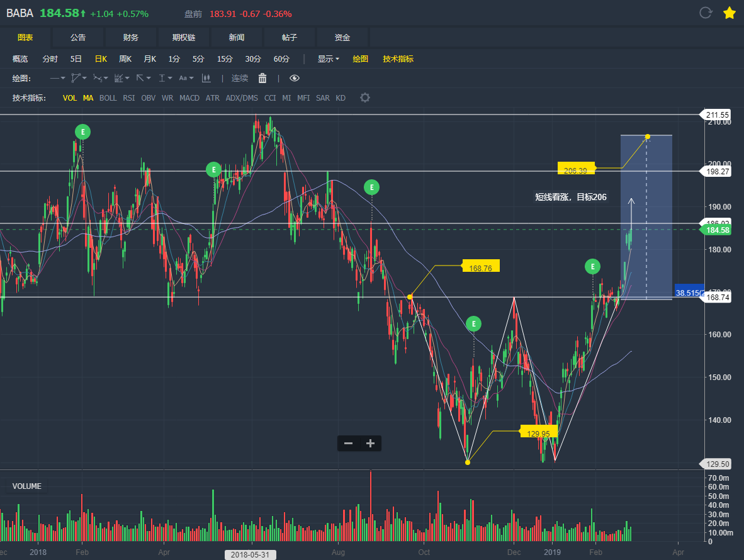Zoom out chart with minus button
Image resolution: width=744 pixels, height=560 pixels.
(348, 444)
